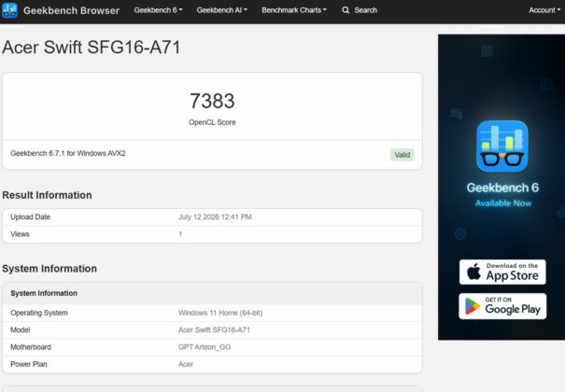Click the Upload Date row label

[x=30, y=217]
